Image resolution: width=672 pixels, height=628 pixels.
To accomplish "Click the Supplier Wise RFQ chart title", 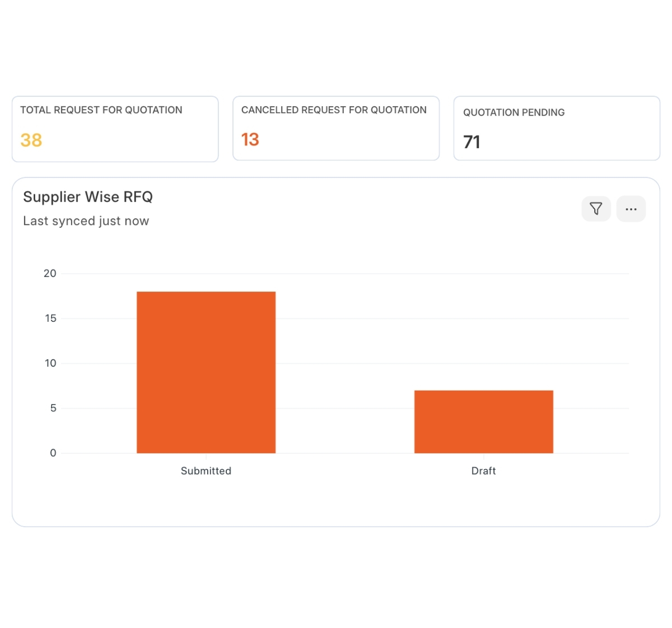I will 88,197.
